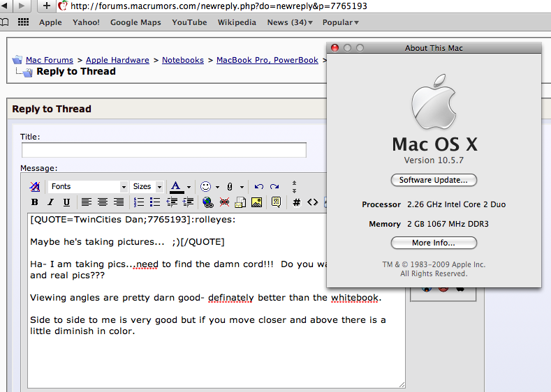Insert an unordered bullet list

point(154,202)
